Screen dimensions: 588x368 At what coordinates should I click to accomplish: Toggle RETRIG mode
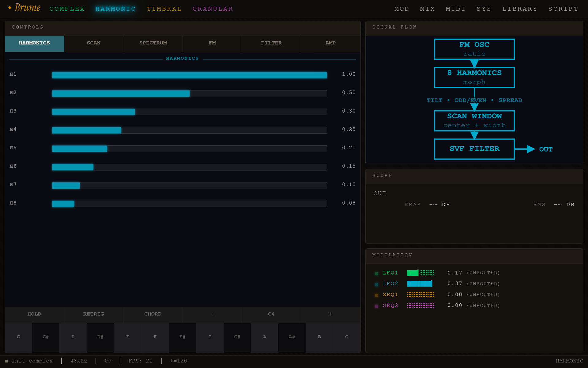pyautogui.click(x=93, y=314)
